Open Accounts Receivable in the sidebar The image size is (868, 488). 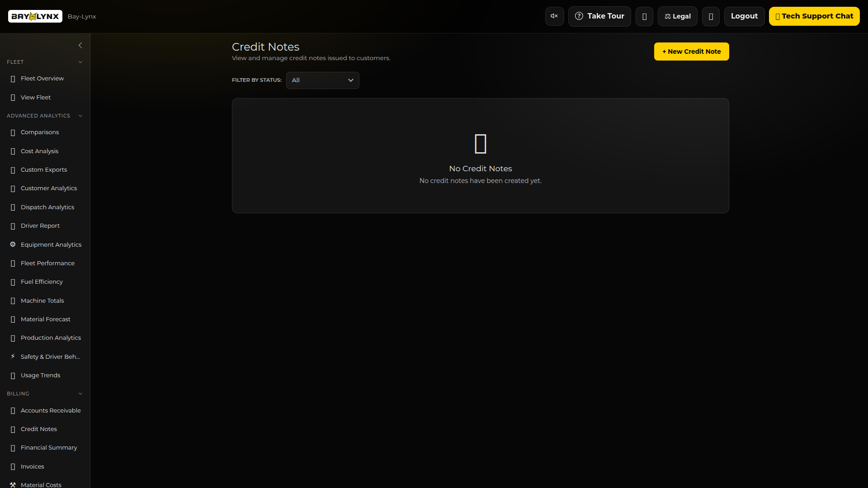click(51, 410)
